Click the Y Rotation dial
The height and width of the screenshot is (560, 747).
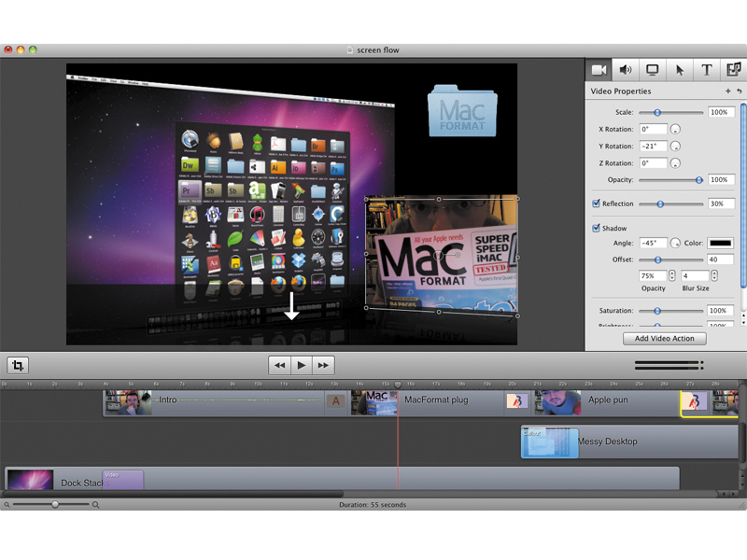(675, 147)
